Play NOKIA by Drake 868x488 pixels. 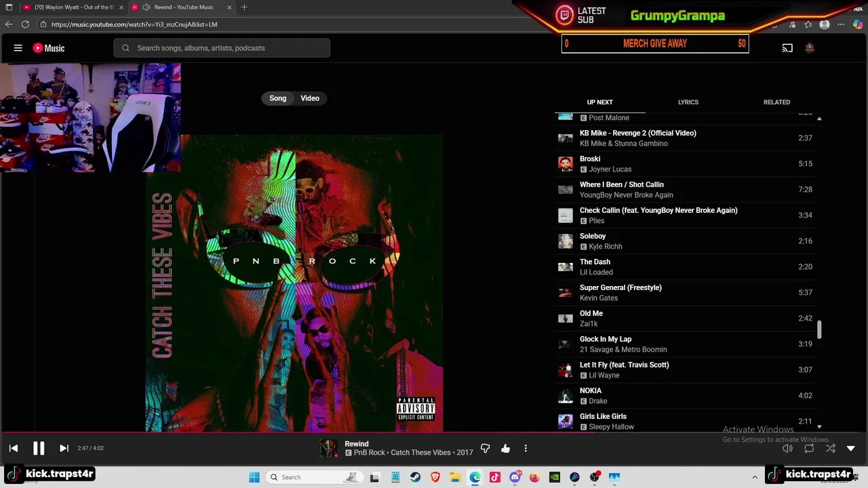tap(685, 396)
